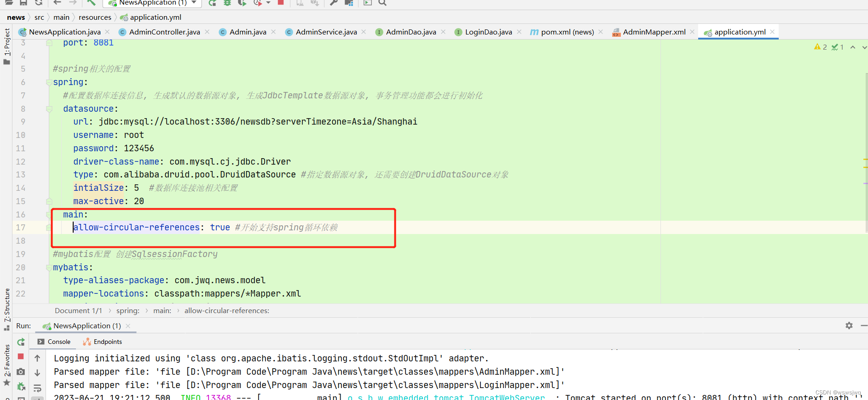The image size is (868, 400).
Task: Click the scroll up arrow in console
Action: click(x=37, y=358)
